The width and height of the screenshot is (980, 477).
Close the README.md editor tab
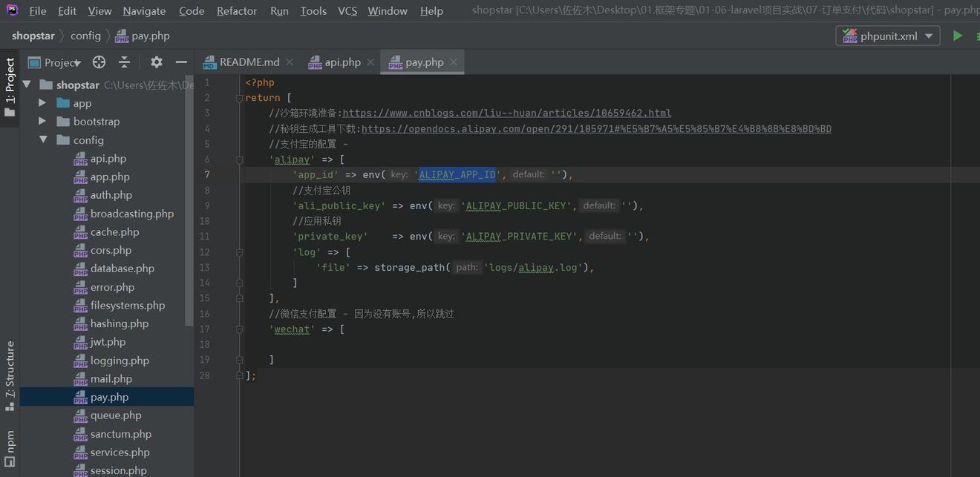click(x=290, y=62)
